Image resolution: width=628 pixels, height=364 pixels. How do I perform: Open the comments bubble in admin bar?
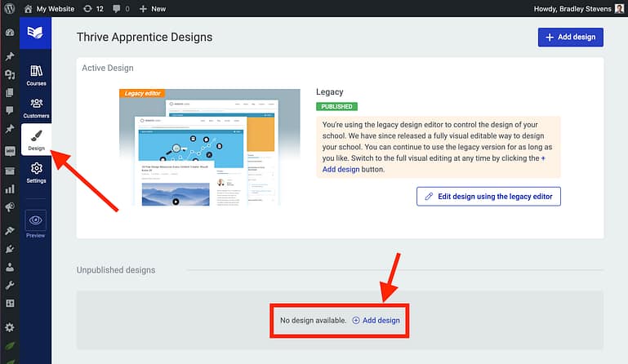point(121,9)
